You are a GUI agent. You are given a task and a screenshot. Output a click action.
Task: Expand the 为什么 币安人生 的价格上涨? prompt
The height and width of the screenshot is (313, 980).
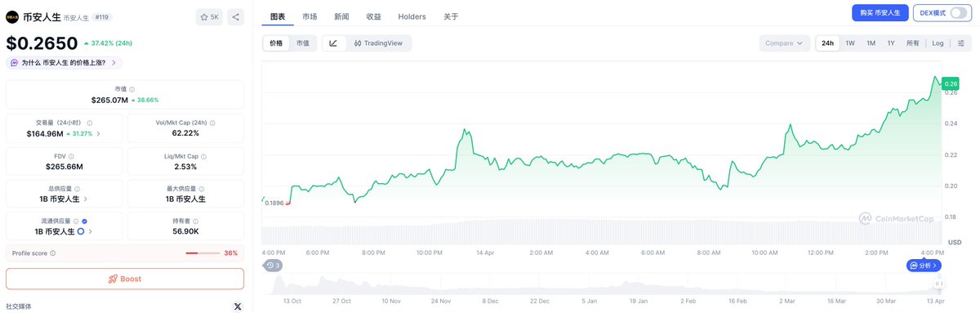[65, 62]
